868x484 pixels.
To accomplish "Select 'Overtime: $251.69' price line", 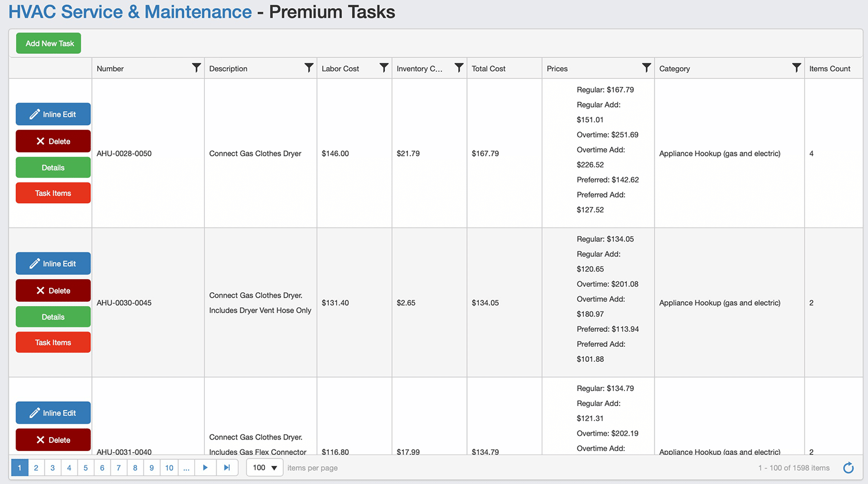I will (608, 135).
